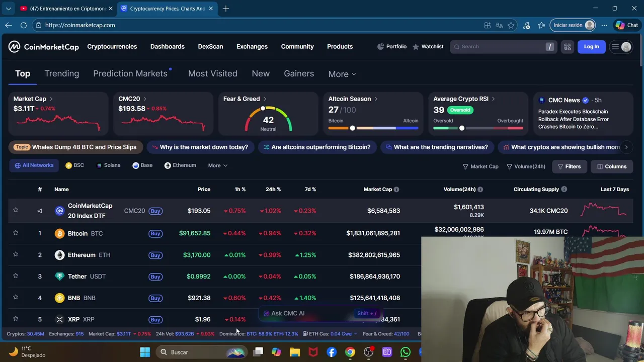Open the DexScan menu

[210, 47]
